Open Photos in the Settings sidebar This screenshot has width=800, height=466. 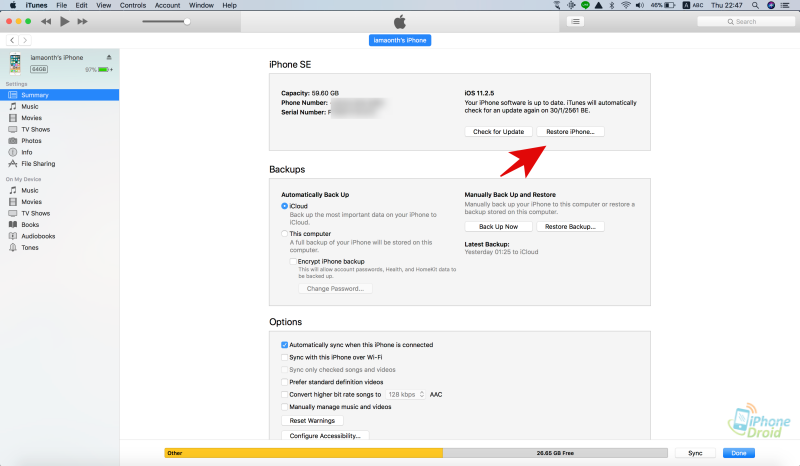pos(31,141)
